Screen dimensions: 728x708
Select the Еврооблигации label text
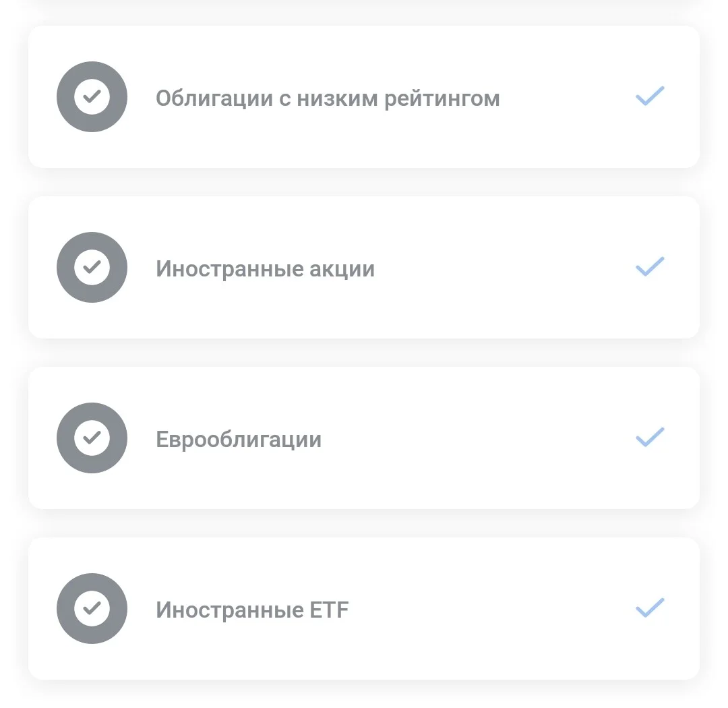pos(239,440)
